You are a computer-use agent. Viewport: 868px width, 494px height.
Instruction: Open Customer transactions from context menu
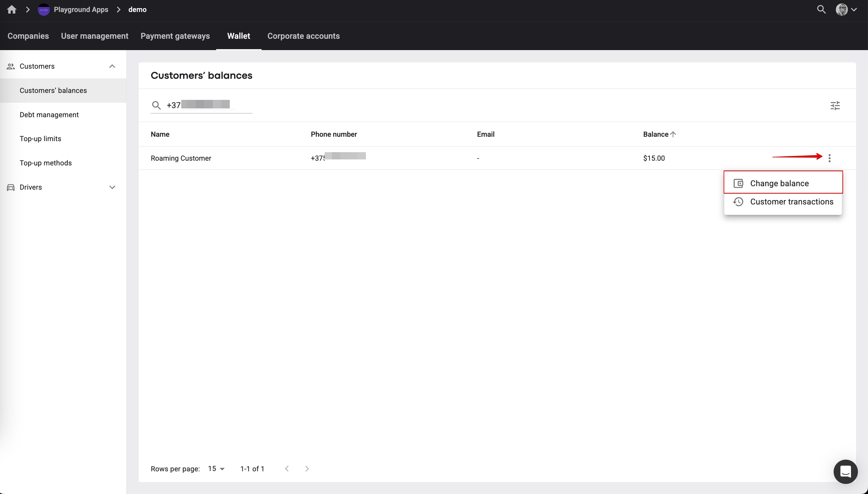791,202
